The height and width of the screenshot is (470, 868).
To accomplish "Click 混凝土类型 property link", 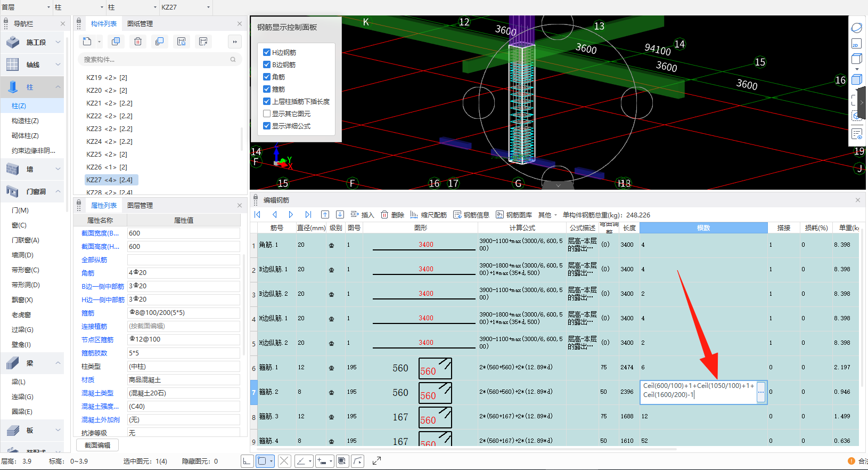I will (97, 393).
